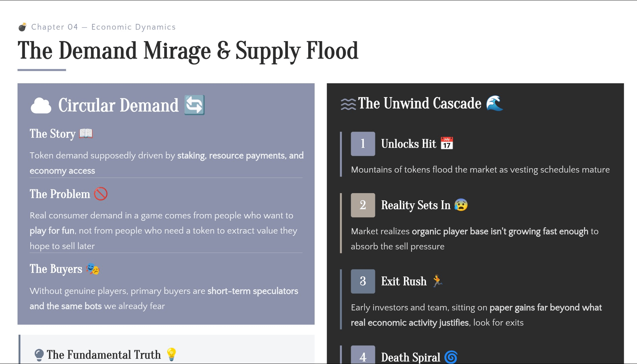Select the number 3 step badge
The width and height of the screenshot is (637, 364).
coord(363,281)
